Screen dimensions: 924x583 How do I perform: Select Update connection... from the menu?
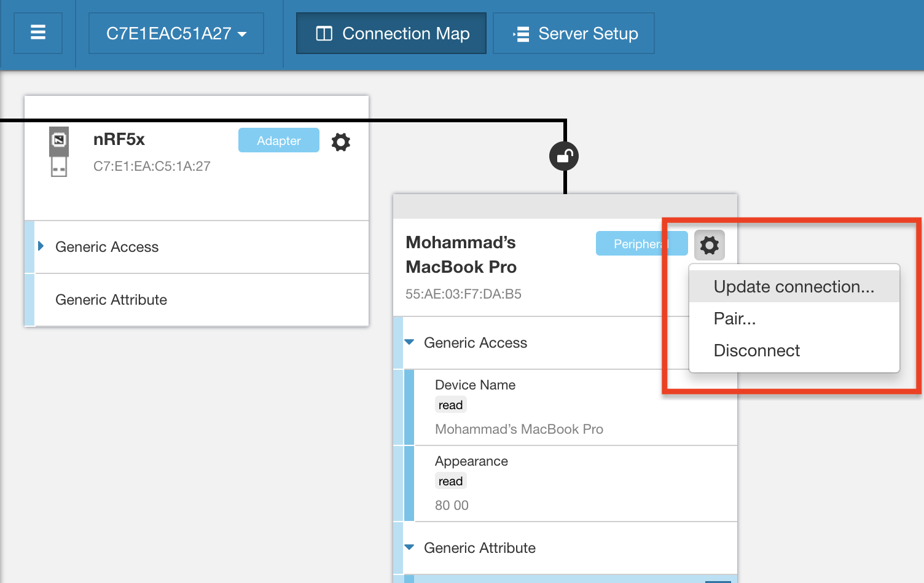point(794,287)
